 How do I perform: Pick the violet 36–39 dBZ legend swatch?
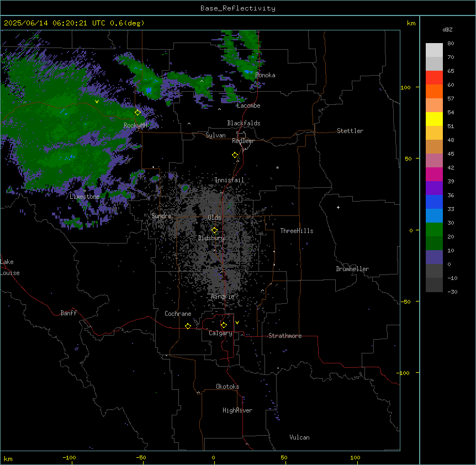[x=434, y=188]
